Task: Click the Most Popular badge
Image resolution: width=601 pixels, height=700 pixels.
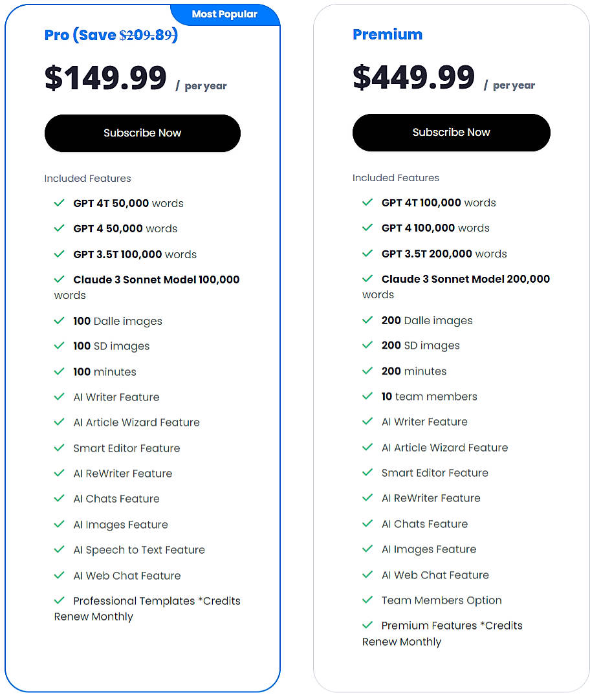Action: pyautogui.click(x=225, y=14)
